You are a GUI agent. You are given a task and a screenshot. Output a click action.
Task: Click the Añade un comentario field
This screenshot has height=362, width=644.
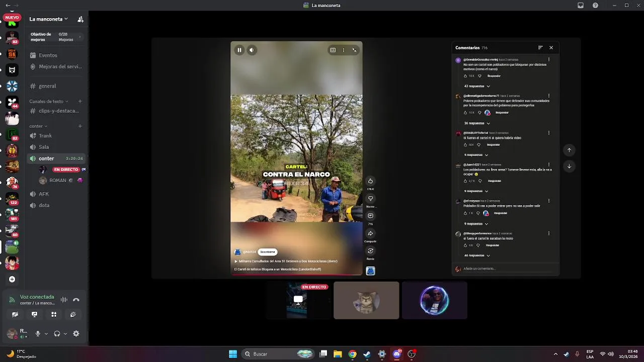pos(508,269)
